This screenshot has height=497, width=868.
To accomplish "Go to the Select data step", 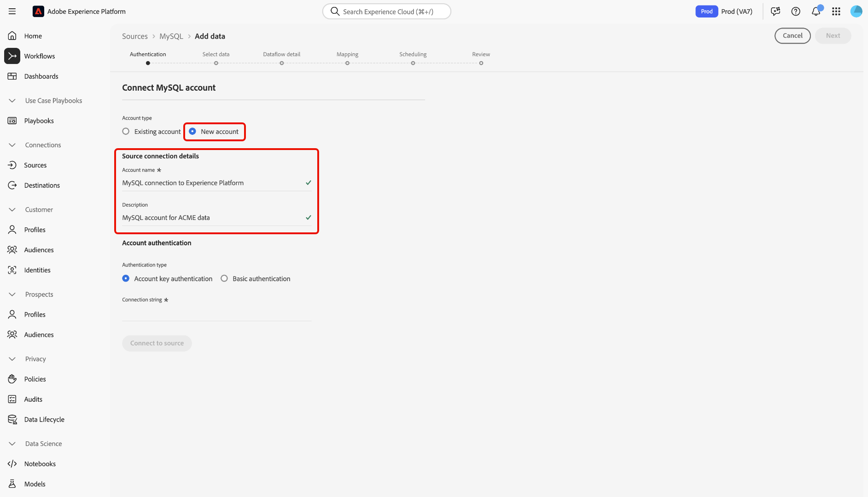I will (x=216, y=58).
